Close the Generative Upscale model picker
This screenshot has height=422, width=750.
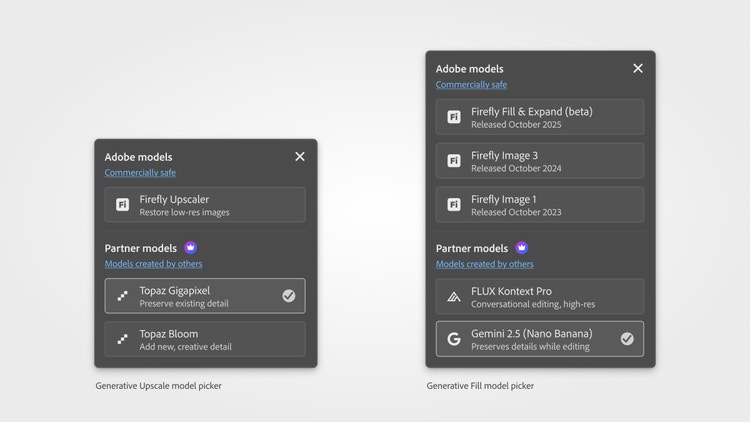pos(300,156)
